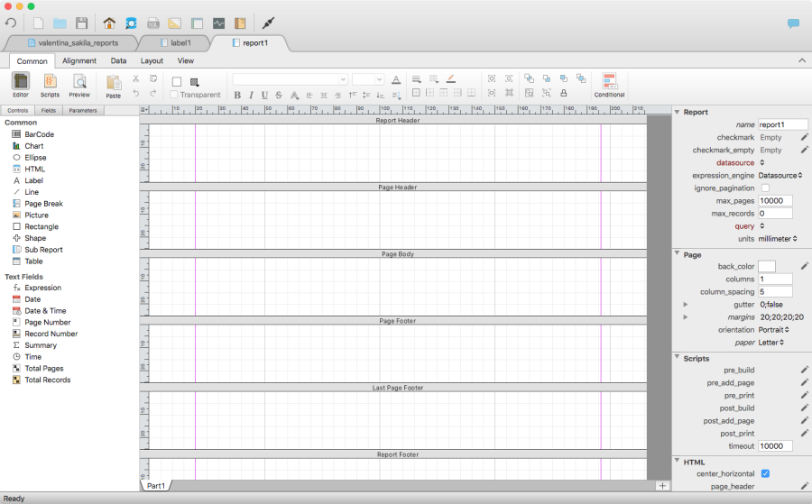Enable the Transparent checkbox
The width and height of the screenshot is (812, 504).
point(174,95)
